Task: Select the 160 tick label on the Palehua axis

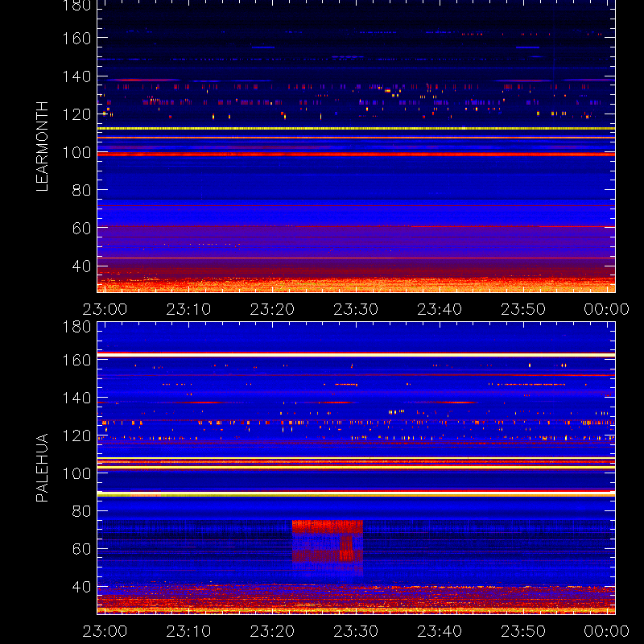Action: tap(76, 360)
